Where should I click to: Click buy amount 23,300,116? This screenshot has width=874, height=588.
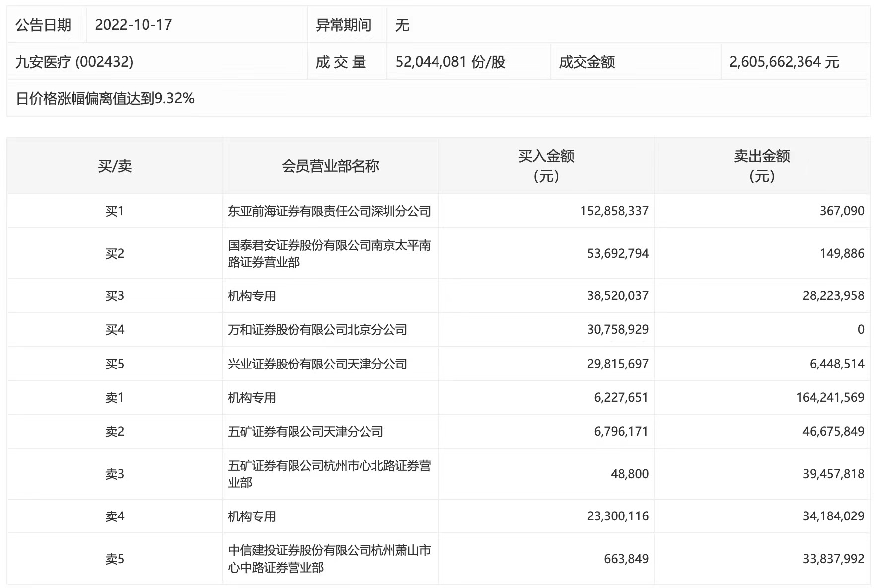[x=618, y=516]
